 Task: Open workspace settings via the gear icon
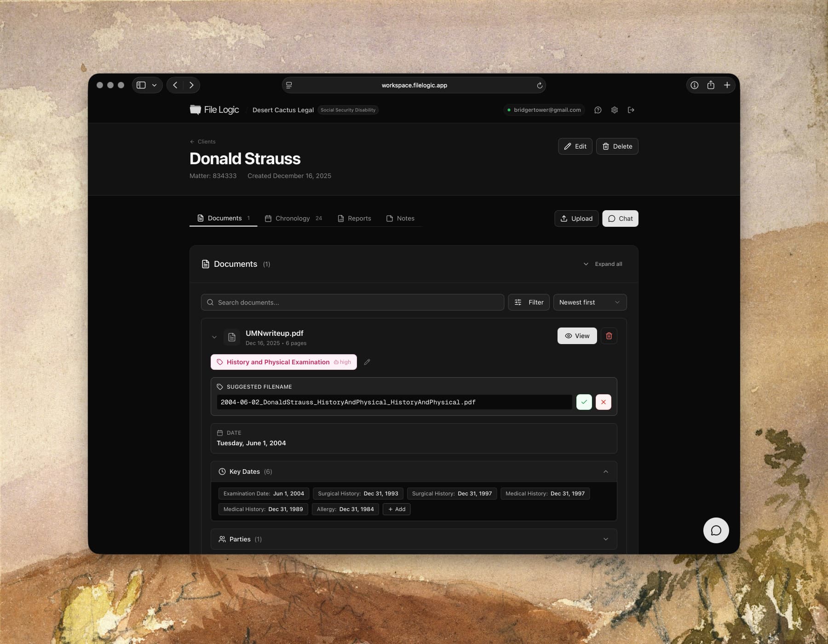click(614, 110)
